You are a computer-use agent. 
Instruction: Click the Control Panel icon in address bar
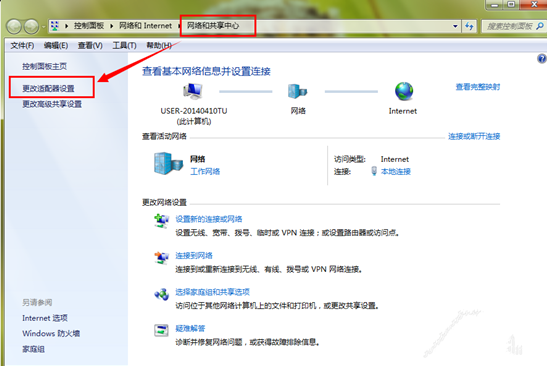click(x=55, y=26)
